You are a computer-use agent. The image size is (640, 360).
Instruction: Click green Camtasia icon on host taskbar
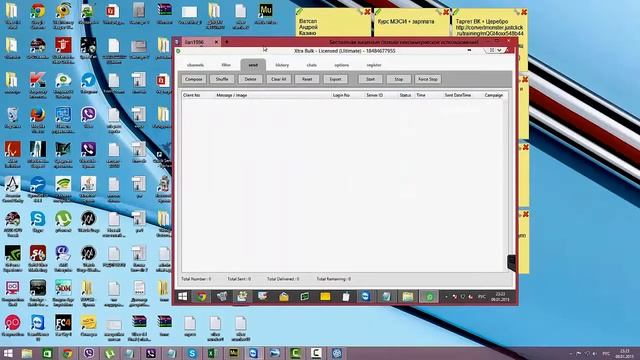tap(295, 353)
